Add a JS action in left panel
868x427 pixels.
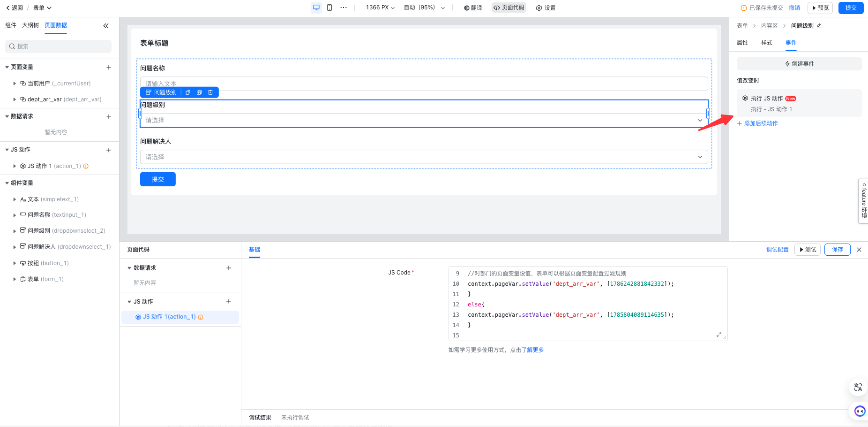109,150
